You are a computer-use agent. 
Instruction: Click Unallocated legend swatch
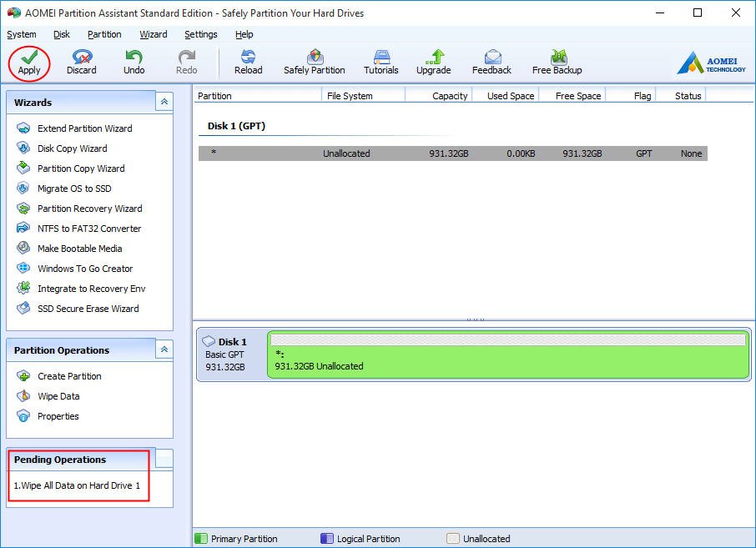pos(453,538)
